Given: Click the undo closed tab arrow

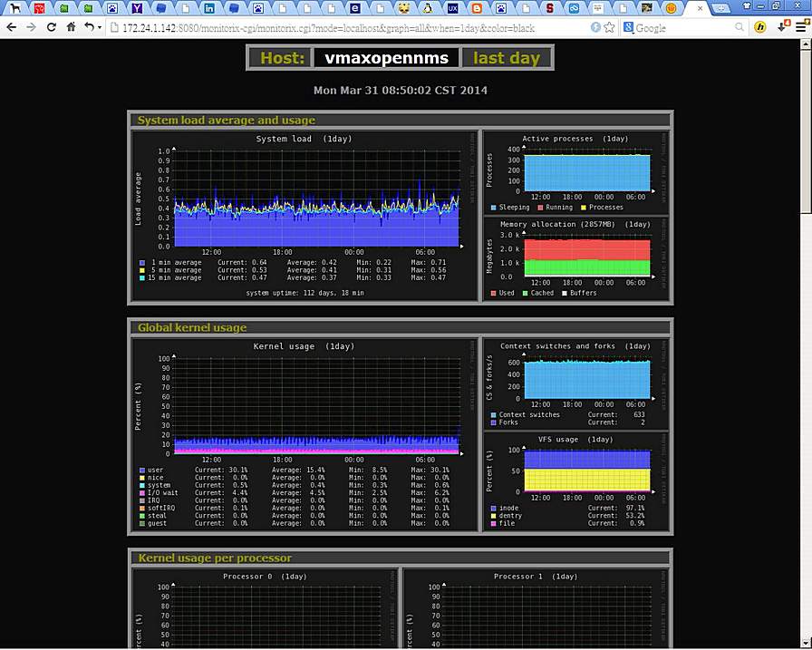Looking at the screenshot, I should 89,27.
